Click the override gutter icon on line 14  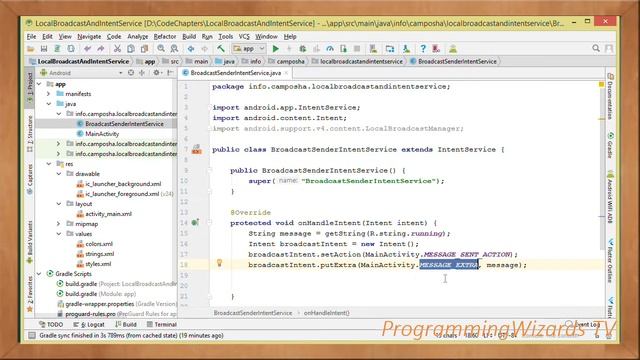click(195, 223)
